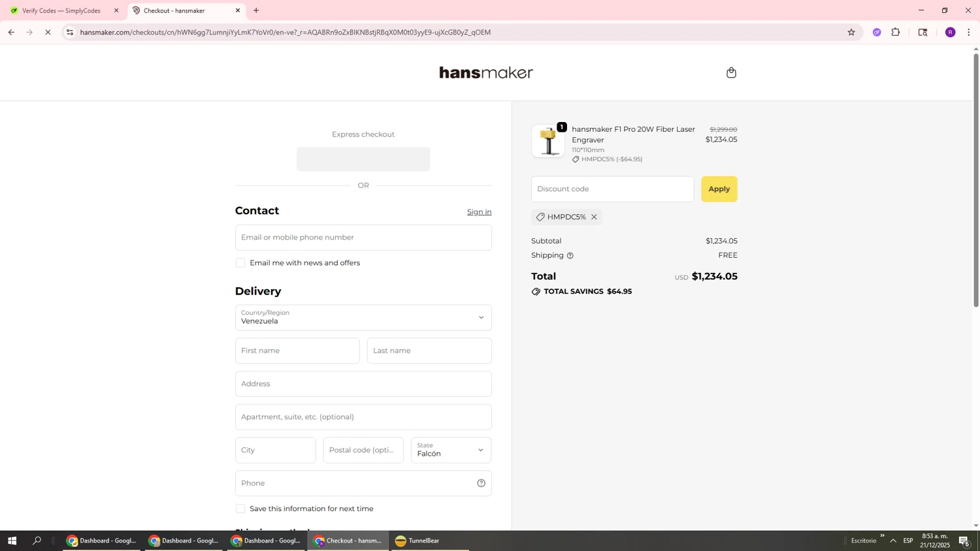The image size is (980, 551).
Task: Check Email me with news and offers
Action: pyautogui.click(x=240, y=263)
